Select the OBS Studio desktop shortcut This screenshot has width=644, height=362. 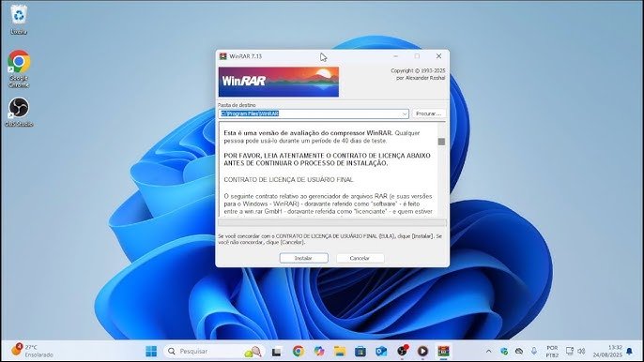[19, 112]
